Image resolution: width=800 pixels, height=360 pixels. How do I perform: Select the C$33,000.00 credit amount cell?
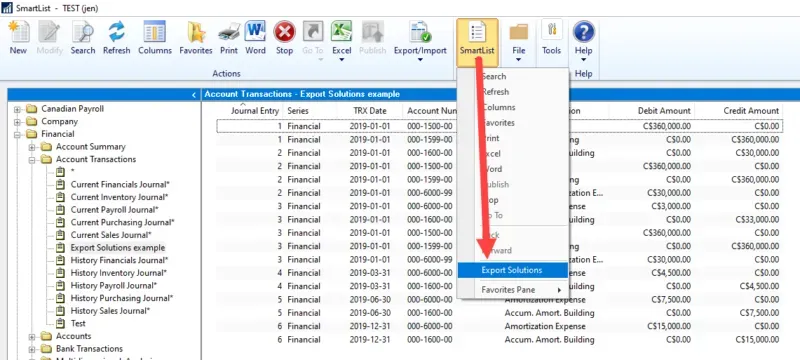pyautogui.click(x=757, y=220)
